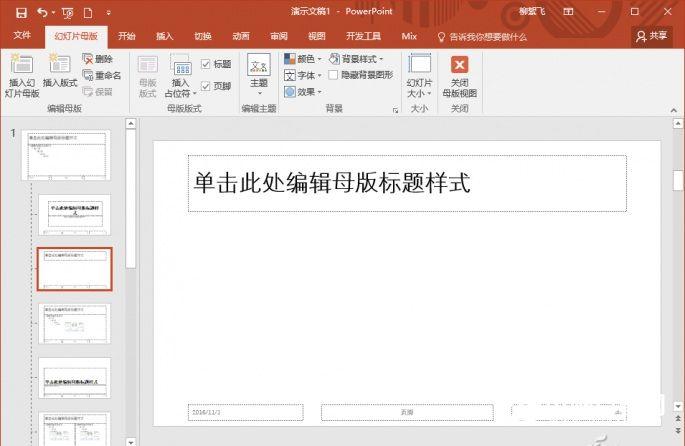Click the 共享 share button
685x446 pixels.
click(x=651, y=36)
